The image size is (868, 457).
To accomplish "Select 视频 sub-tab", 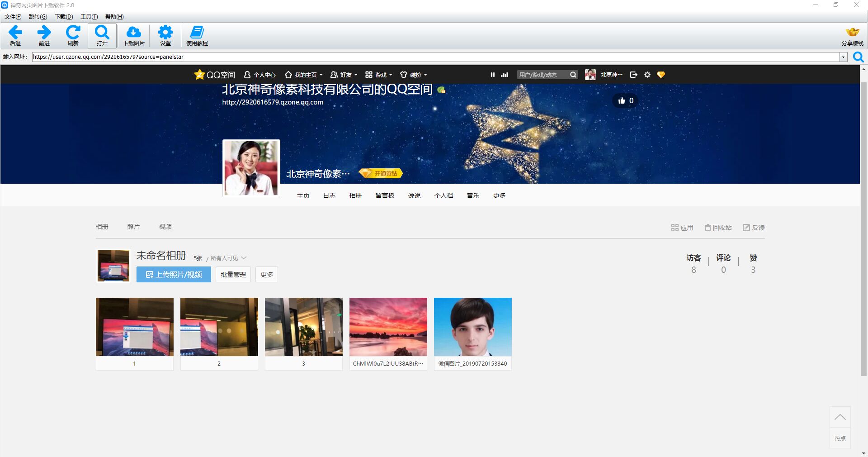I will coord(165,227).
